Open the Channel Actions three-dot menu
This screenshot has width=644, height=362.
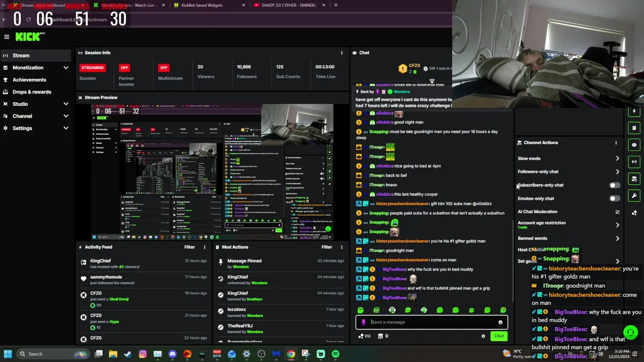tap(616, 143)
